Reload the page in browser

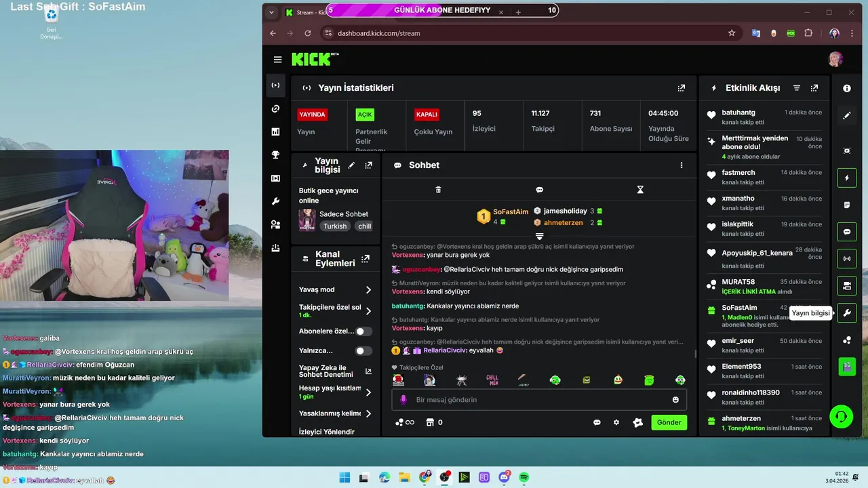(308, 33)
